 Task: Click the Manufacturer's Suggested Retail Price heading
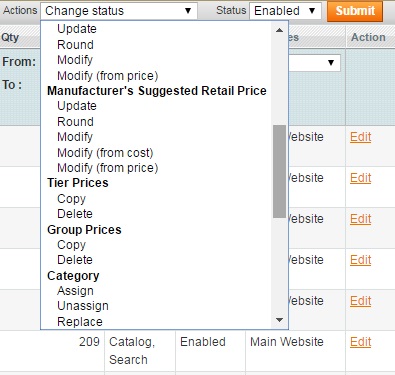click(x=157, y=91)
